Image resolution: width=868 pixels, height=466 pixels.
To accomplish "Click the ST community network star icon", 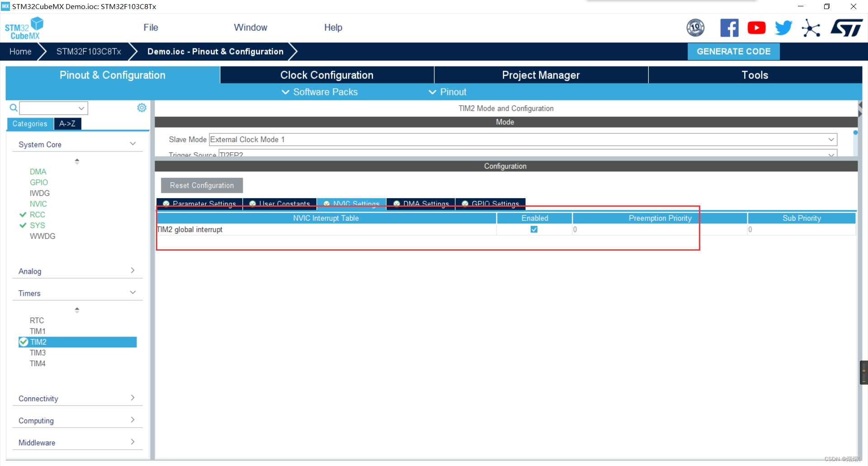I will click(x=811, y=28).
